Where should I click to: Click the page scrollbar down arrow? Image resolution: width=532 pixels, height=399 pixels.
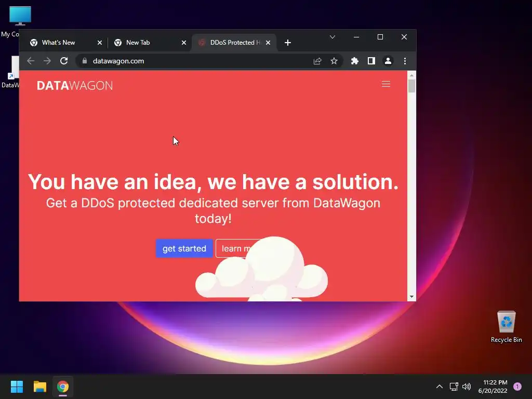tap(411, 297)
